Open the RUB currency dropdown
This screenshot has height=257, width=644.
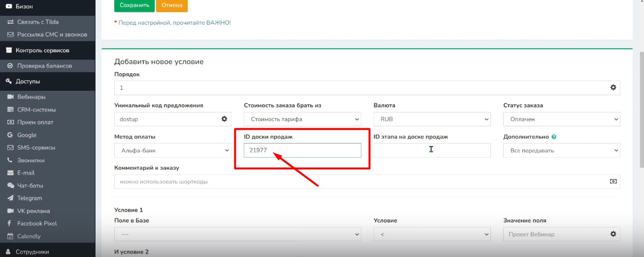point(432,119)
